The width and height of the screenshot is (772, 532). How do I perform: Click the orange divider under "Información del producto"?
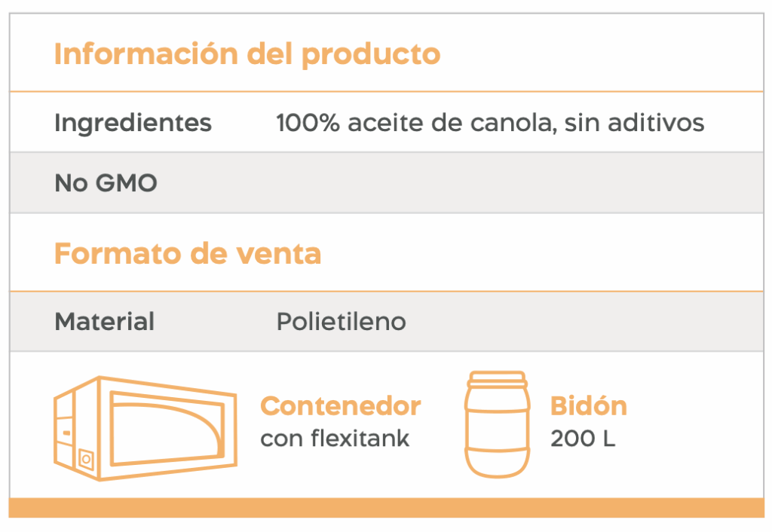click(x=386, y=92)
